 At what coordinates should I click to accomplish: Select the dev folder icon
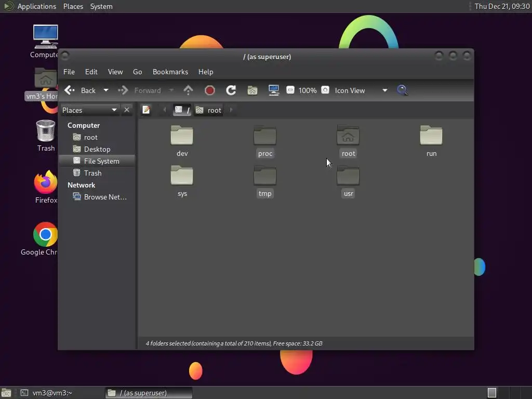point(182,136)
